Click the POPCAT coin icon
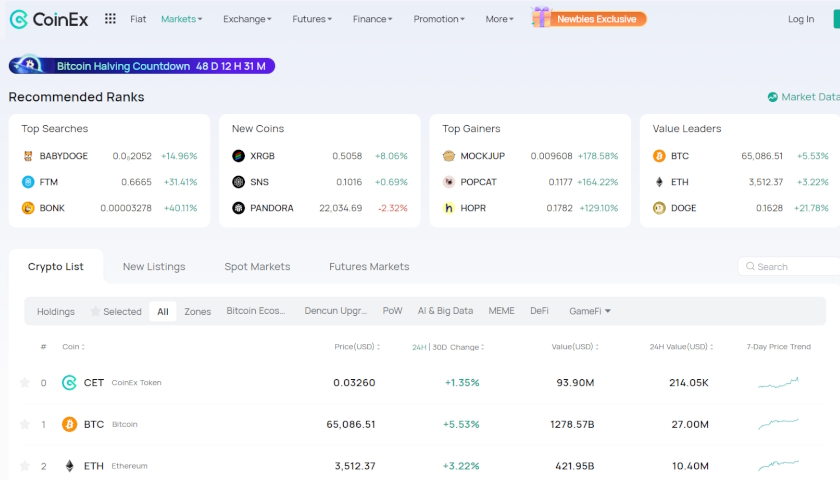Screen dimensions: 840x480 pyautogui.click(x=449, y=182)
